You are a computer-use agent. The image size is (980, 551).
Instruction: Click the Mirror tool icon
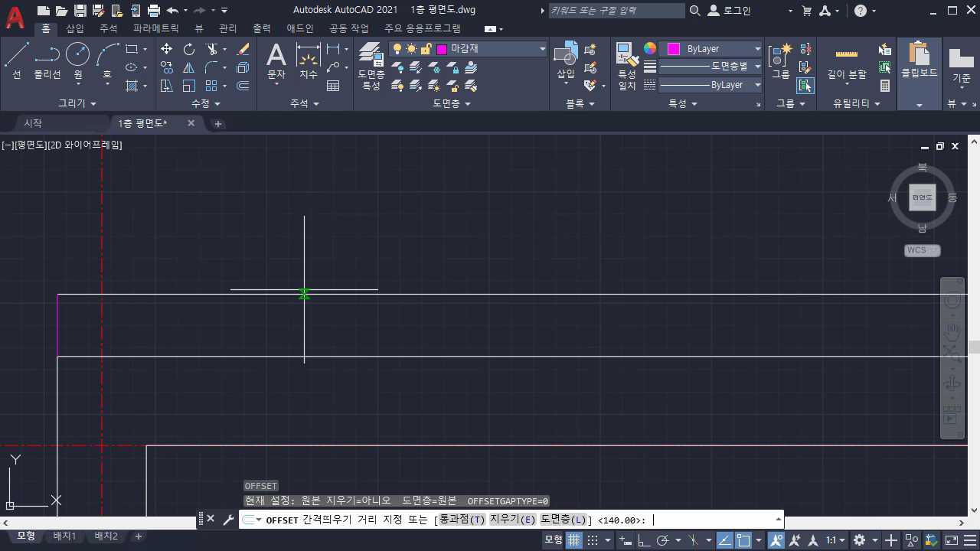click(189, 67)
